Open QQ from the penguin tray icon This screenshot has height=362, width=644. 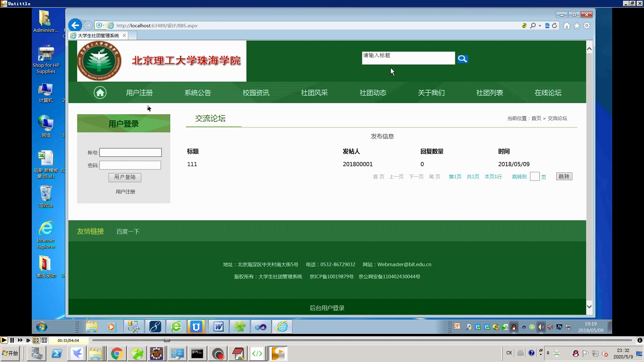click(513, 327)
